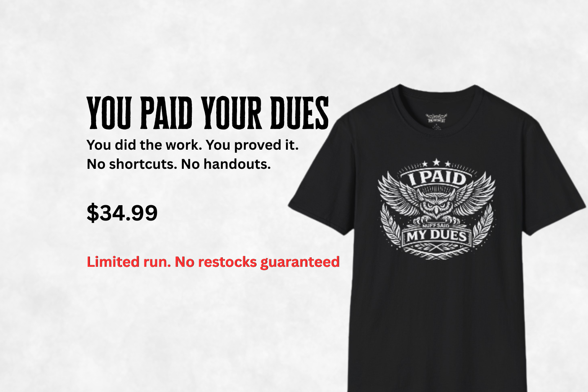The width and height of the screenshot is (588, 392).
Task: Click the I PAID banner on shirt
Action: coord(436,178)
